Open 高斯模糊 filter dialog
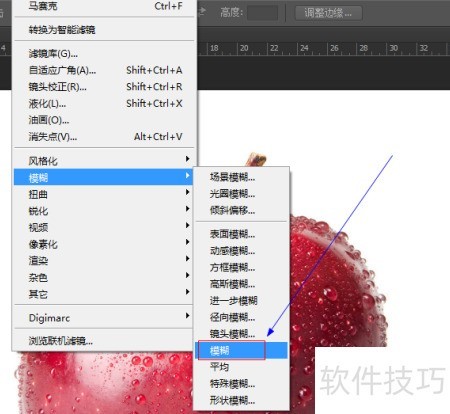This screenshot has width=450, height=414. [241, 284]
